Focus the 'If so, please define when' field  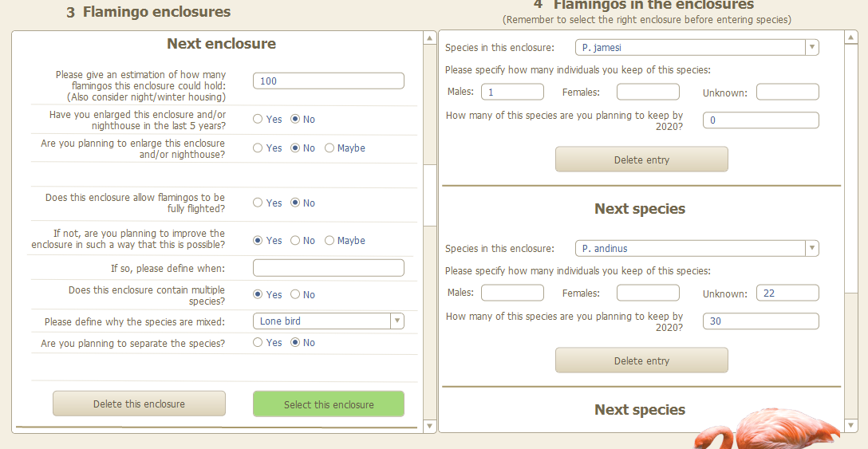(x=328, y=268)
